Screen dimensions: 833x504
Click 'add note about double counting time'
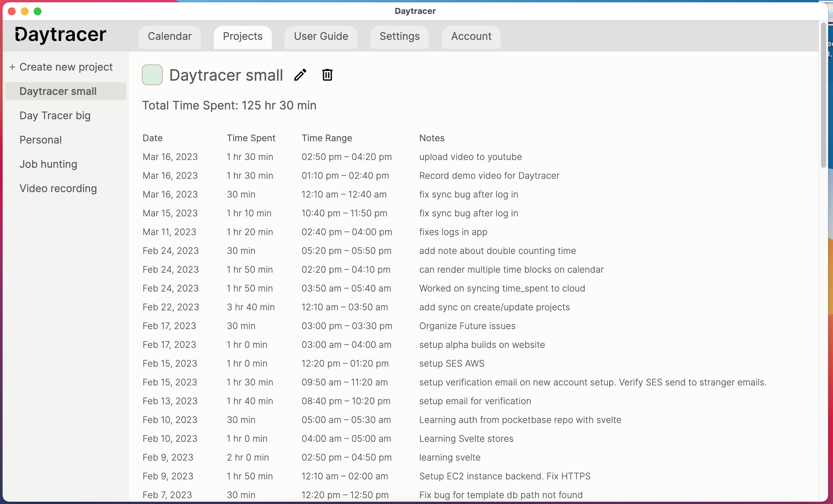click(x=497, y=251)
